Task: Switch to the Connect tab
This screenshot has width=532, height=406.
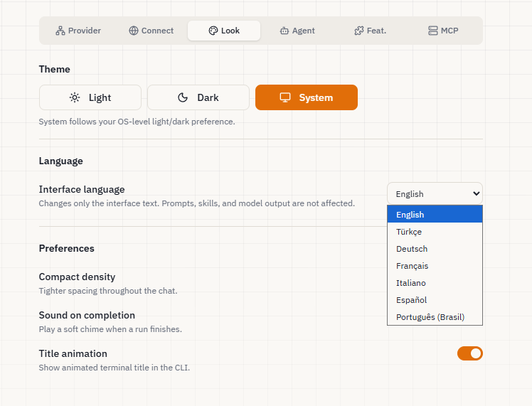Action: [x=151, y=31]
